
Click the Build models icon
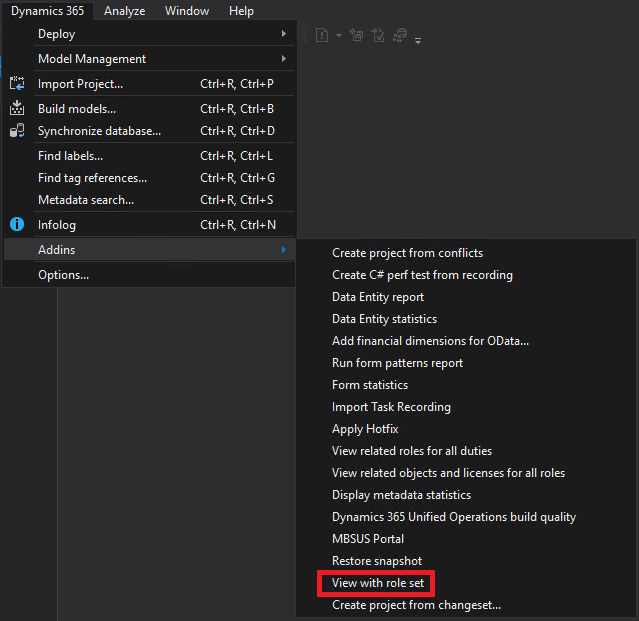(x=17, y=108)
